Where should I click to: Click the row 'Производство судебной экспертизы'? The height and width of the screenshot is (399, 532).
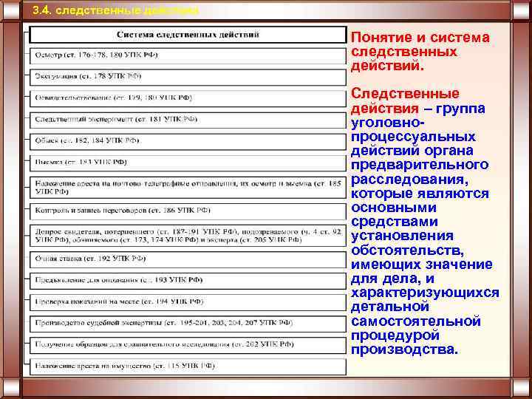tap(188, 324)
